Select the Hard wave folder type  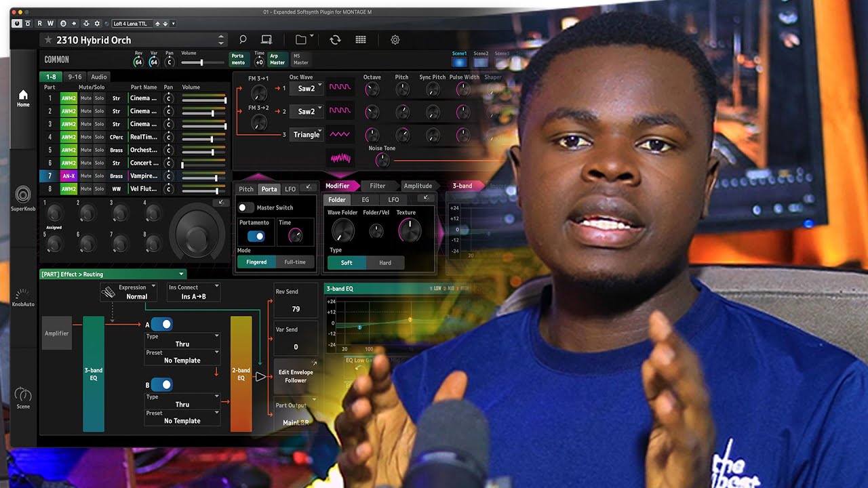(384, 262)
